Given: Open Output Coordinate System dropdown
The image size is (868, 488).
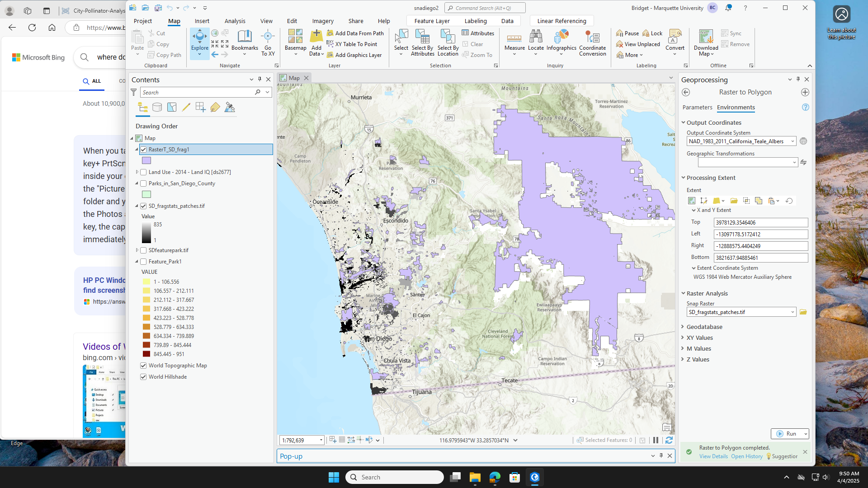Looking at the screenshot, I should pyautogui.click(x=793, y=141).
